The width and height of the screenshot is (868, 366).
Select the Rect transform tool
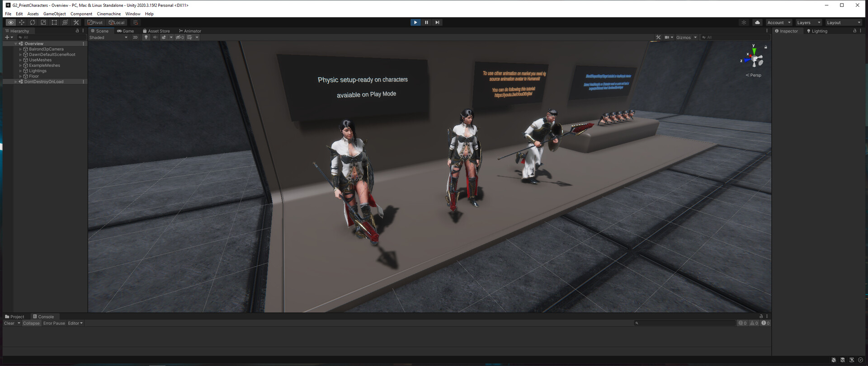(x=54, y=22)
